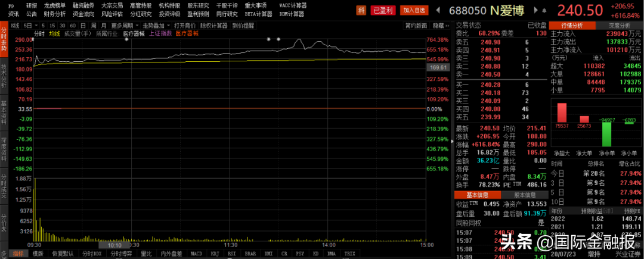Select the 分时走势 side tab
Viewport: 644px width, 259px height.
(4, 39)
